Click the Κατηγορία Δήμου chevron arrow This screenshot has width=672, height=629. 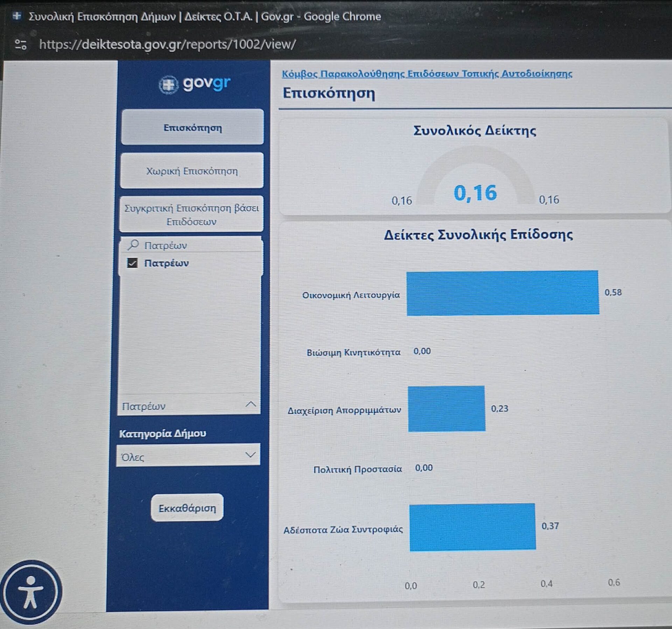coord(250,455)
